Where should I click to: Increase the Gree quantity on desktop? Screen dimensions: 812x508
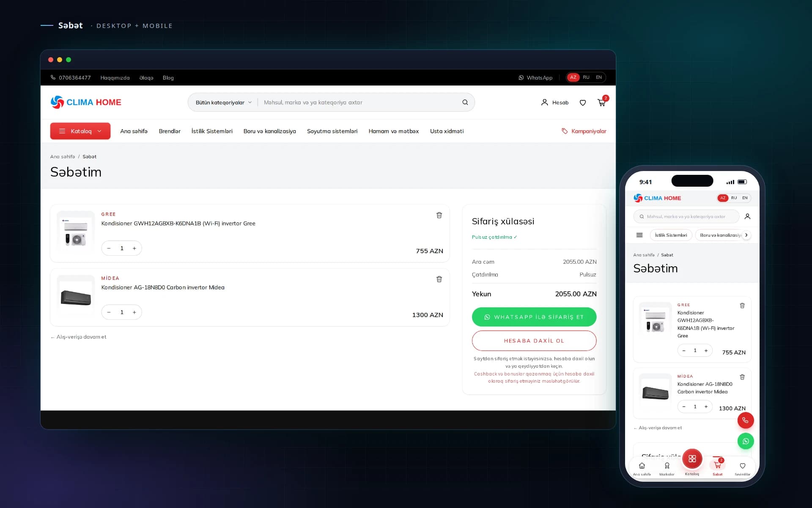click(x=134, y=248)
